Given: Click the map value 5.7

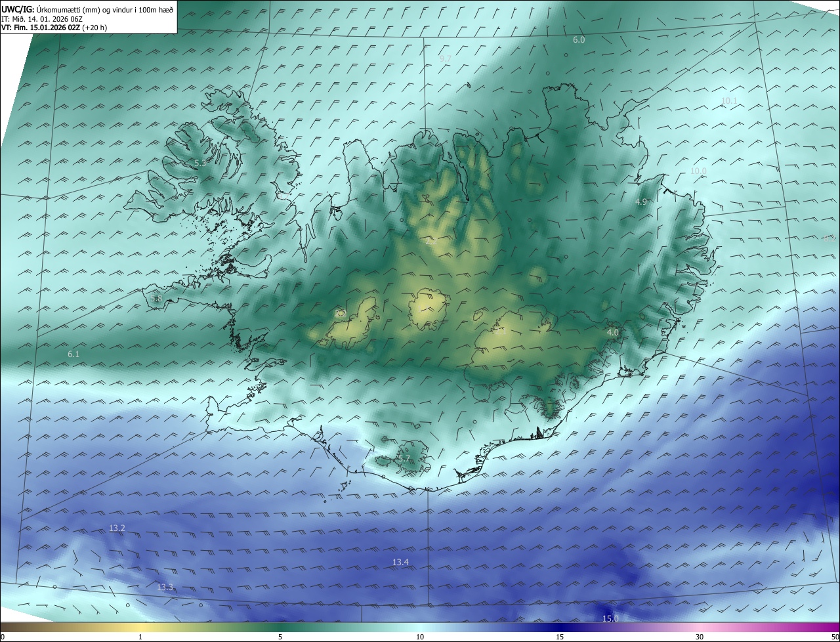Looking at the screenshot, I should (x=404, y=458).
